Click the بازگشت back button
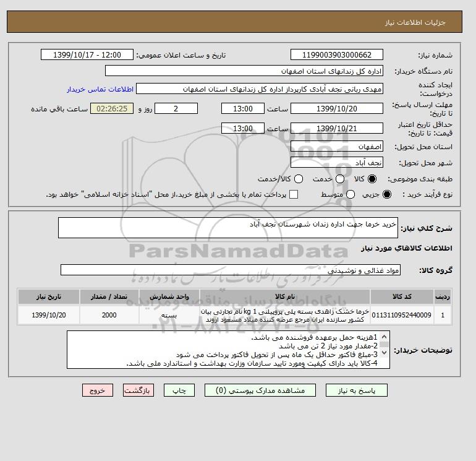This screenshot has width=476, height=461. click(x=138, y=390)
